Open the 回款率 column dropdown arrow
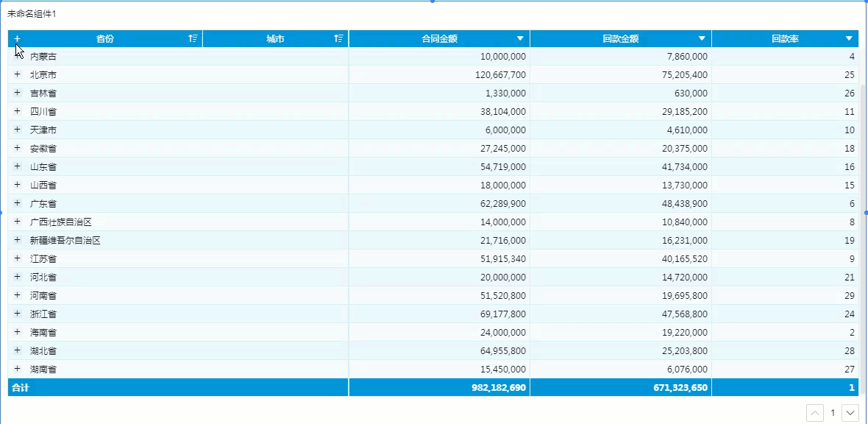Screen dimensions: 868x424 849,38
